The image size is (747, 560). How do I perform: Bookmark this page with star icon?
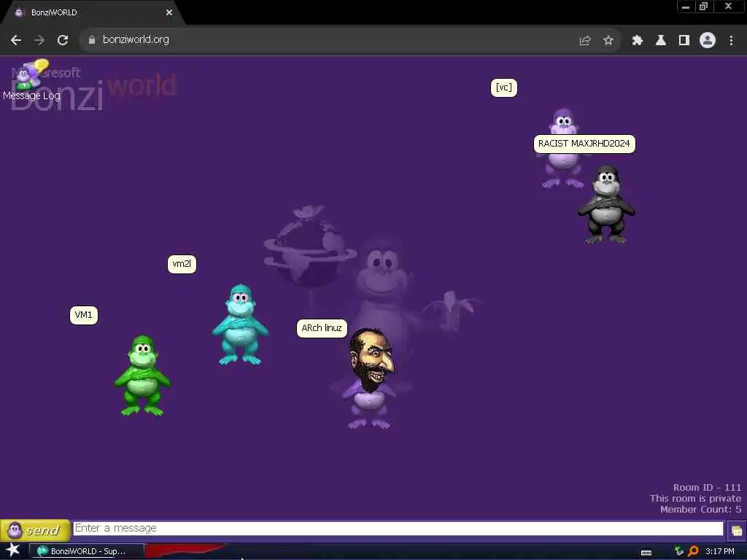(608, 41)
